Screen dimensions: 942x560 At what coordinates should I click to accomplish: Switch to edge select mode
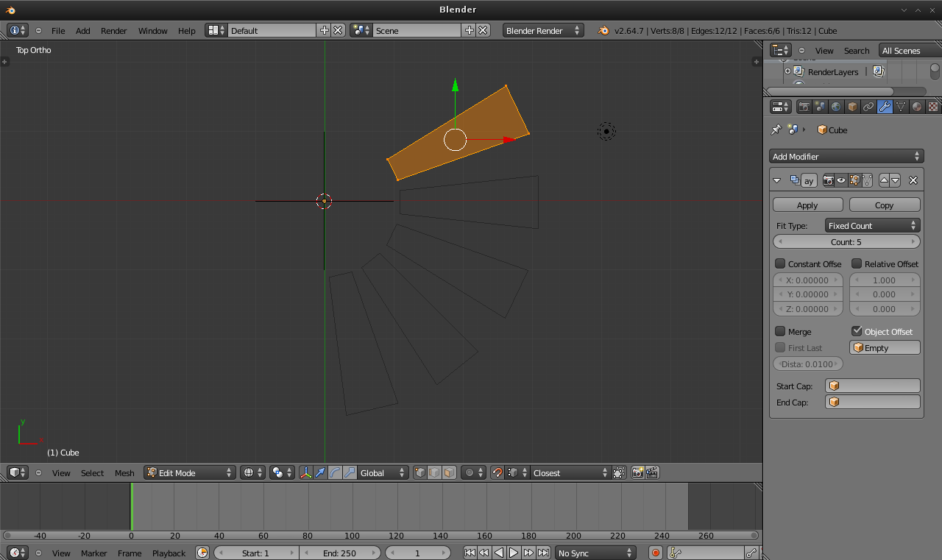pos(434,472)
